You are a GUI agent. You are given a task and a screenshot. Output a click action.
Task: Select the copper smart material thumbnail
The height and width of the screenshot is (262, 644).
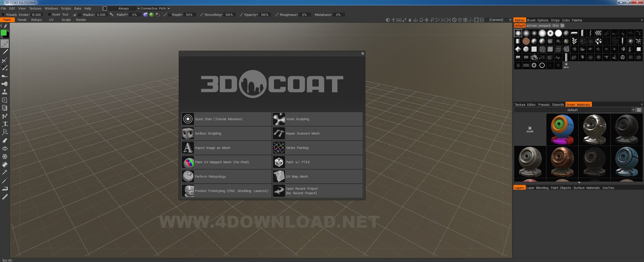(x=562, y=161)
